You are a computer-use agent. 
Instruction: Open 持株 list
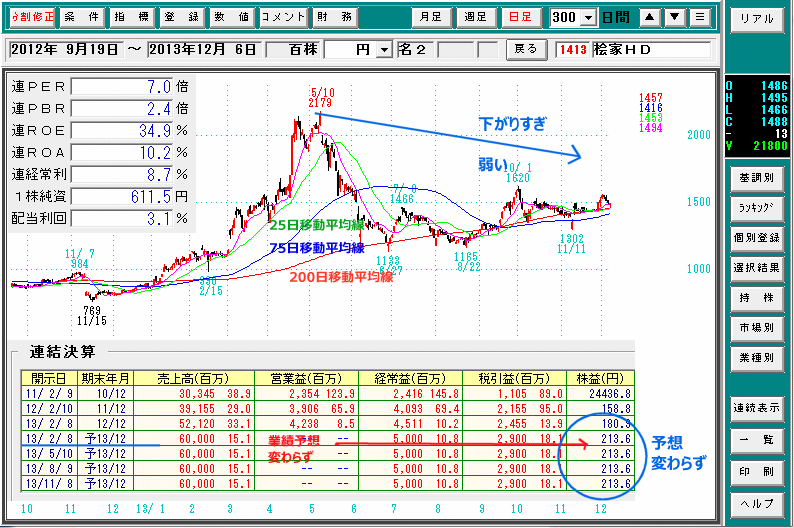(x=757, y=298)
